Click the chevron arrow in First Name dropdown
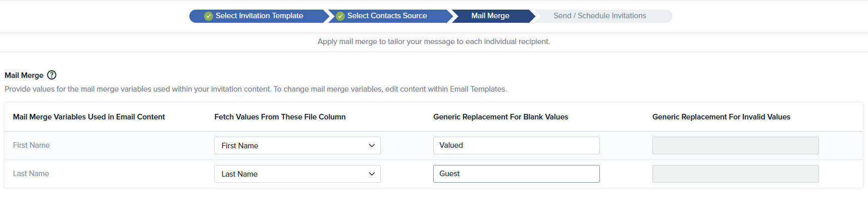868x207 pixels. pyautogui.click(x=372, y=146)
